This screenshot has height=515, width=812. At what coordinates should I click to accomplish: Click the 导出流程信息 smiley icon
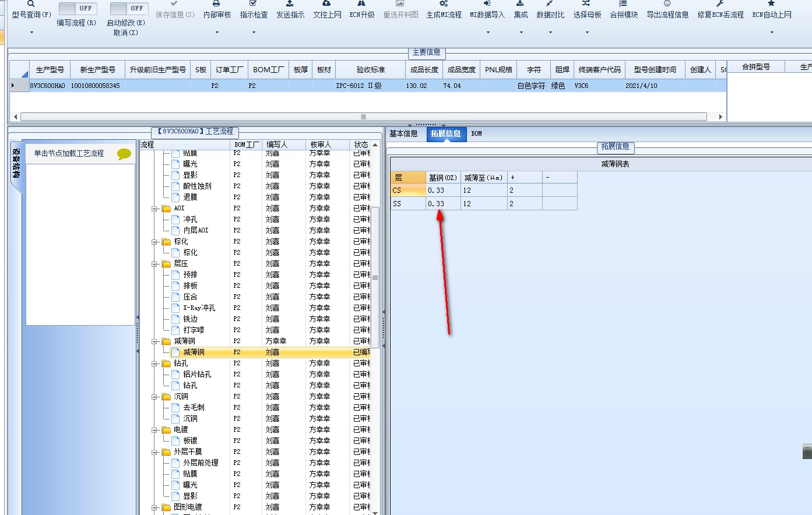coord(667,3)
